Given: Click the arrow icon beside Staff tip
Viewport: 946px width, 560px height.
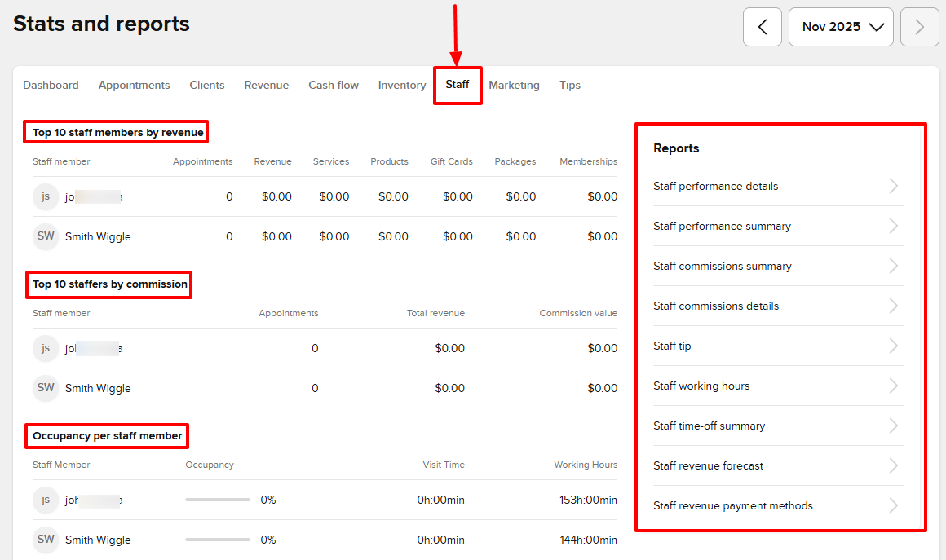Looking at the screenshot, I should coord(894,346).
